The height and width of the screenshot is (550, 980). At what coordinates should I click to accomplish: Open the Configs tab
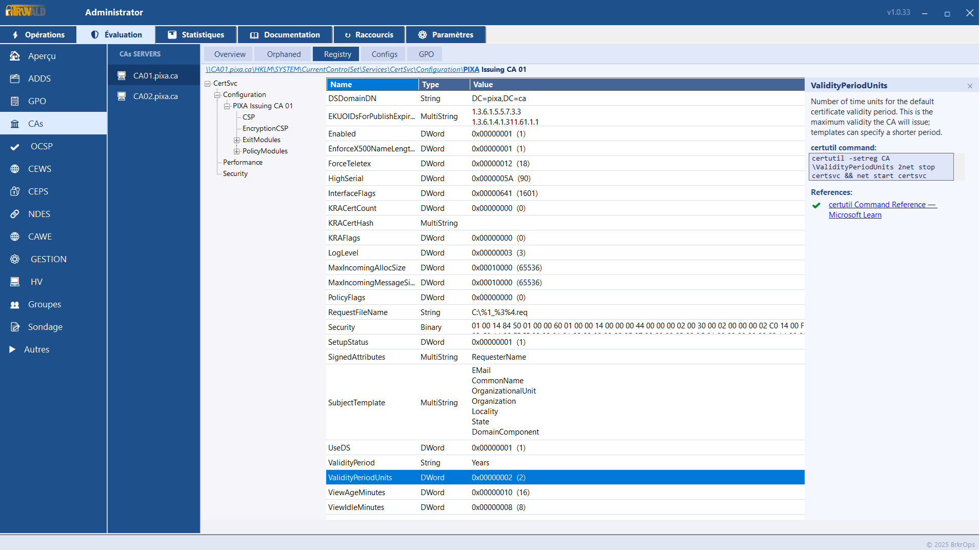384,54
